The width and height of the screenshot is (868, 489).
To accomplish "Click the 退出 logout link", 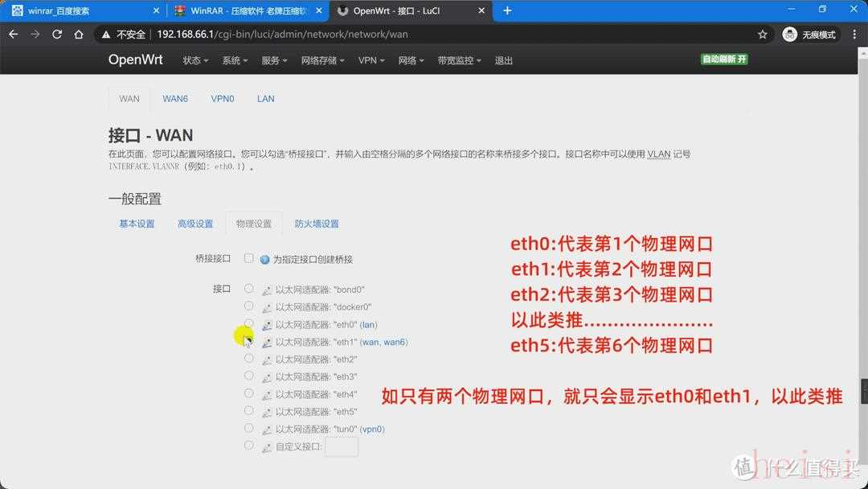I will point(504,60).
